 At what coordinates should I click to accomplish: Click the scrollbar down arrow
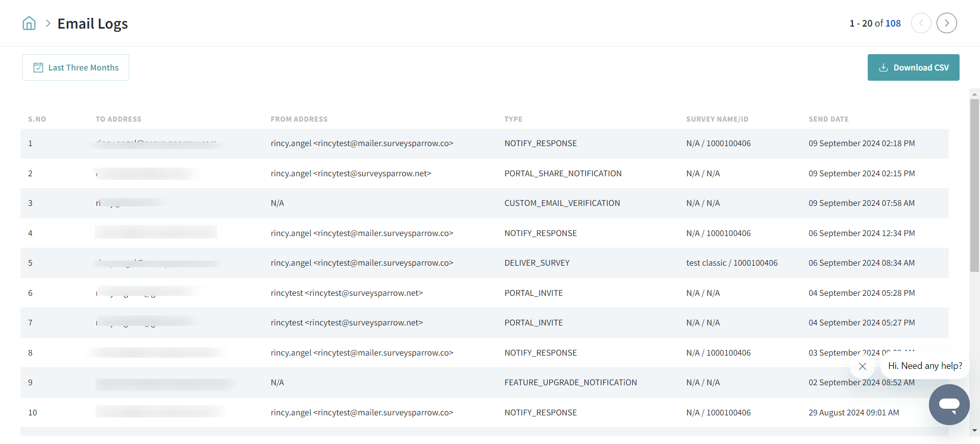[974, 430]
